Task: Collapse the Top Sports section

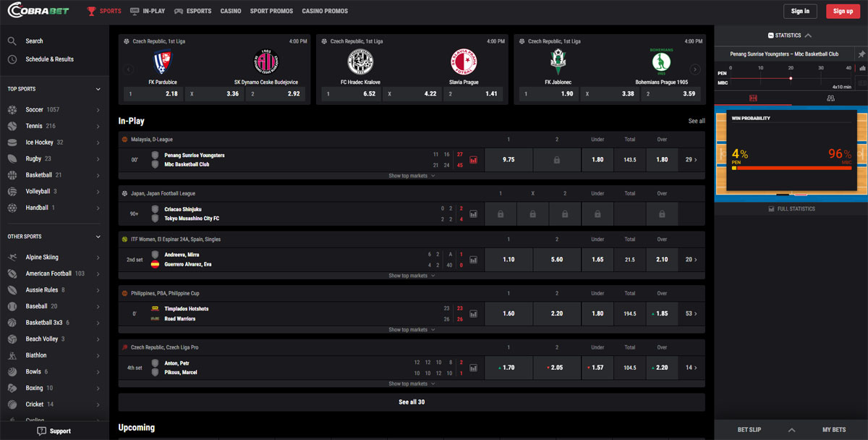Action: (x=98, y=89)
